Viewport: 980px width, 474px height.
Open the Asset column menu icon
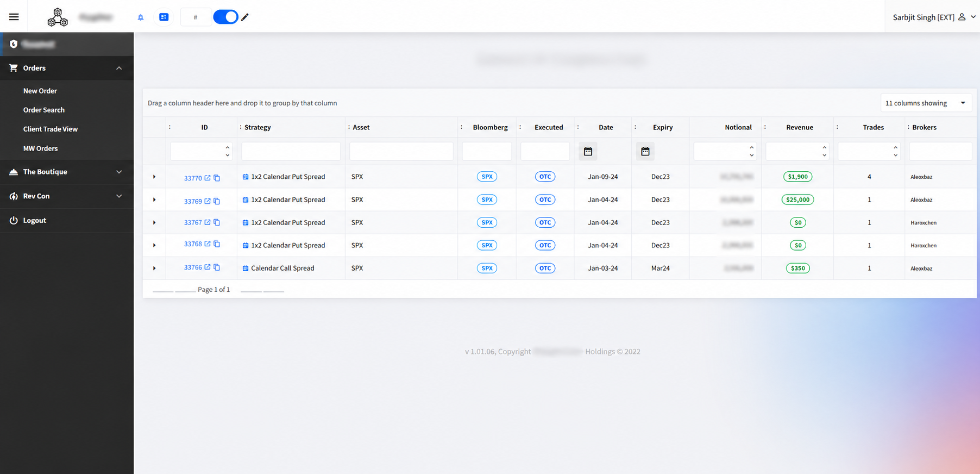(x=349, y=127)
